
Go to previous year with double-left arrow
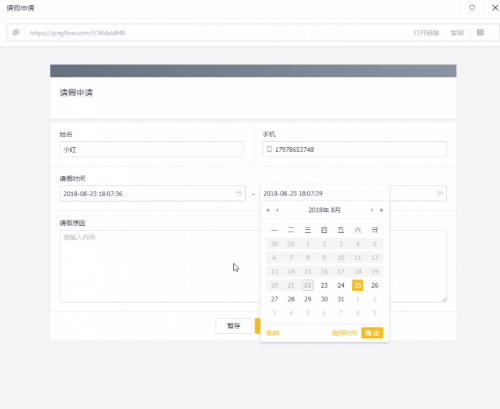tap(268, 210)
